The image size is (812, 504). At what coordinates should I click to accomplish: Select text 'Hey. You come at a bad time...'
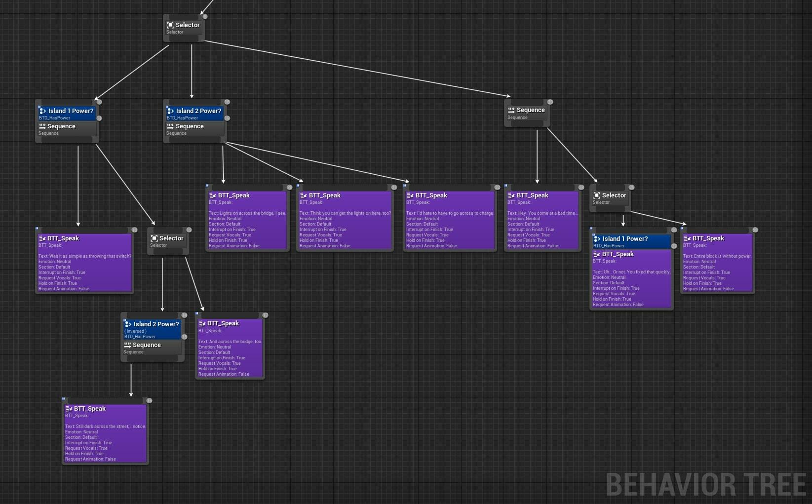(548, 213)
